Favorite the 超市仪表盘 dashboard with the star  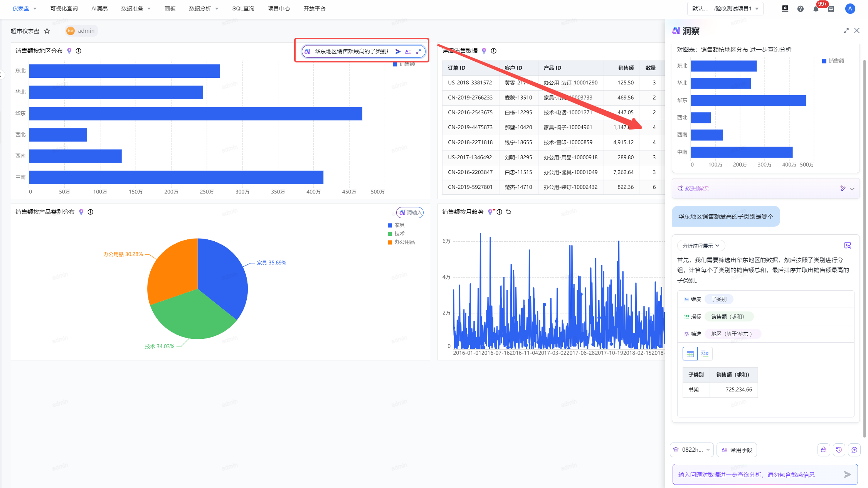[47, 31]
